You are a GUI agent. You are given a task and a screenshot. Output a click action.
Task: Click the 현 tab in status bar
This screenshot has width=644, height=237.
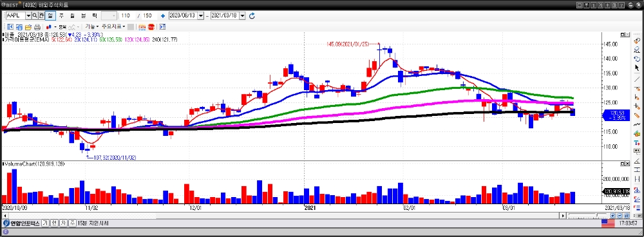(54, 223)
